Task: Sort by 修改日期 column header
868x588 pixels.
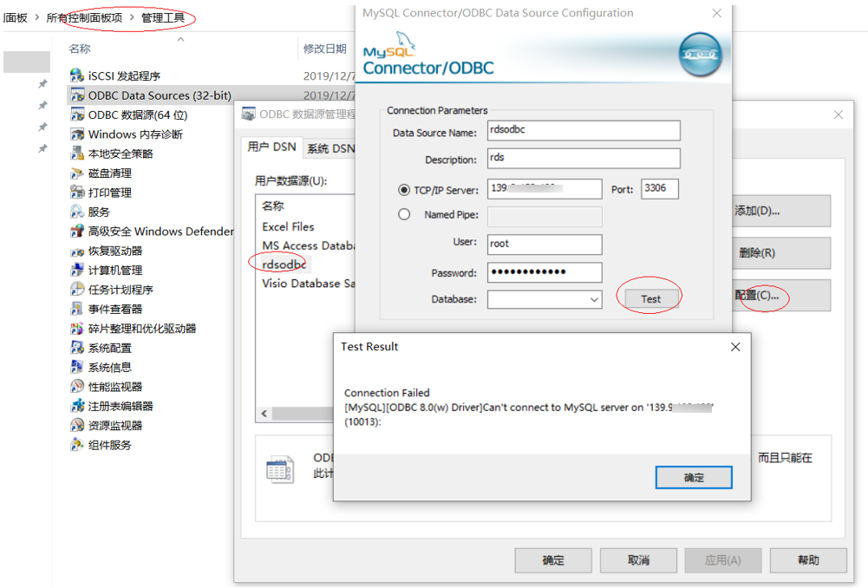Action: (325, 49)
